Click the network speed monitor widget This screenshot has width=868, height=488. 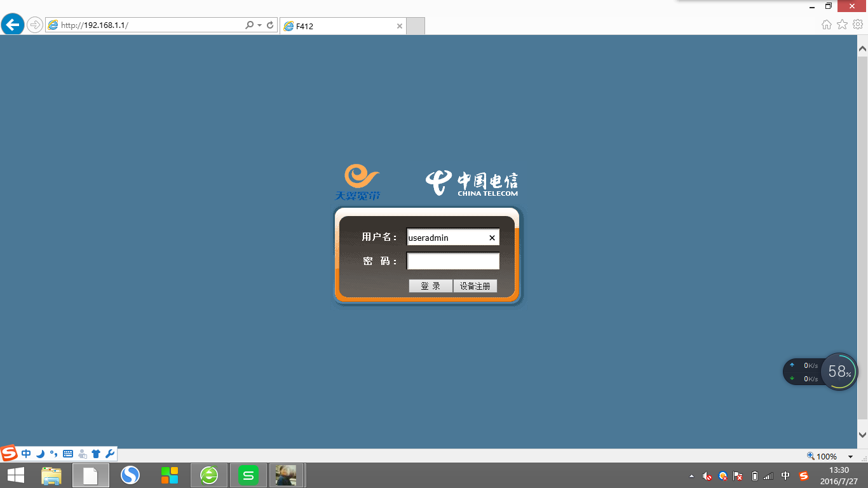pos(803,372)
